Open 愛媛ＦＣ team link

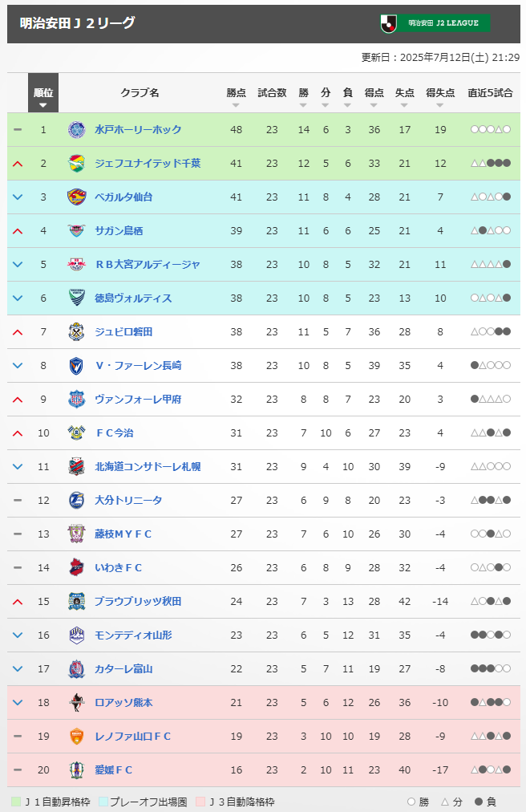click(113, 769)
